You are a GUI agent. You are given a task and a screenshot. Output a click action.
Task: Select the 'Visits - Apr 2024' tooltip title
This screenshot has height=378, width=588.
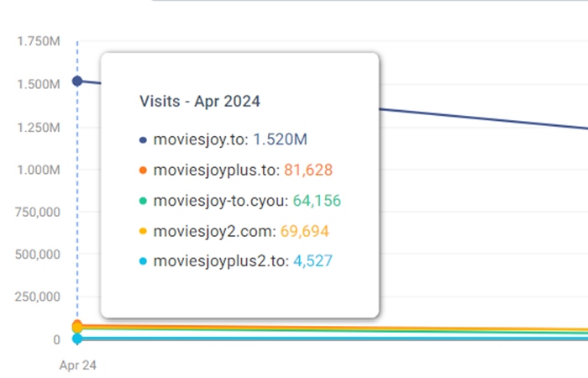coord(200,102)
